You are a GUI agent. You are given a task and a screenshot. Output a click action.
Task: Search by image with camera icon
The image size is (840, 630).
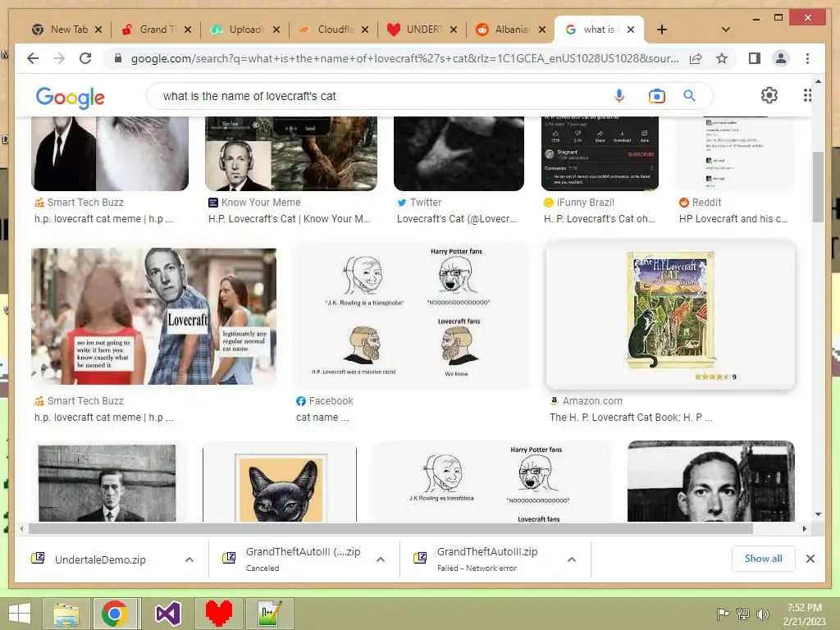(656, 96)
